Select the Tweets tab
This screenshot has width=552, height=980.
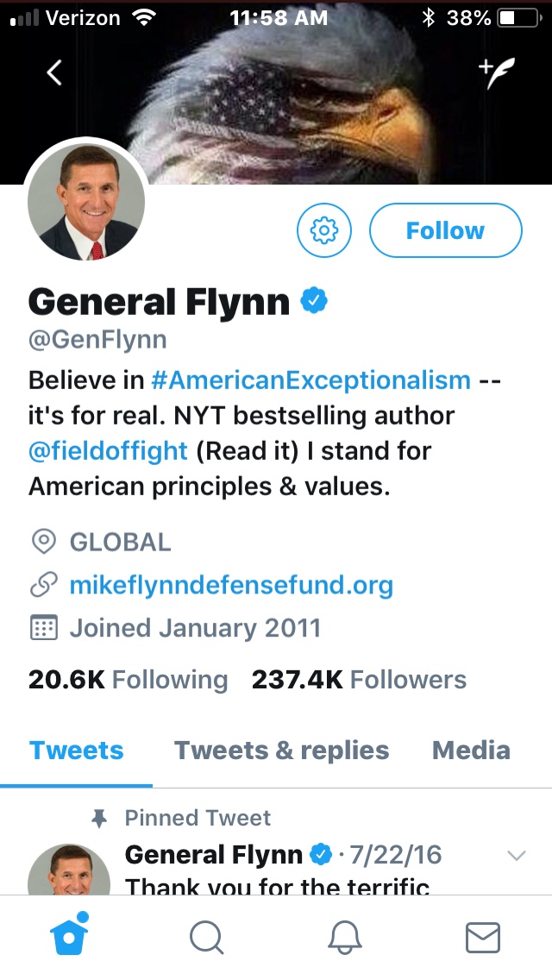pyautogui.click(x=77, y=751)
